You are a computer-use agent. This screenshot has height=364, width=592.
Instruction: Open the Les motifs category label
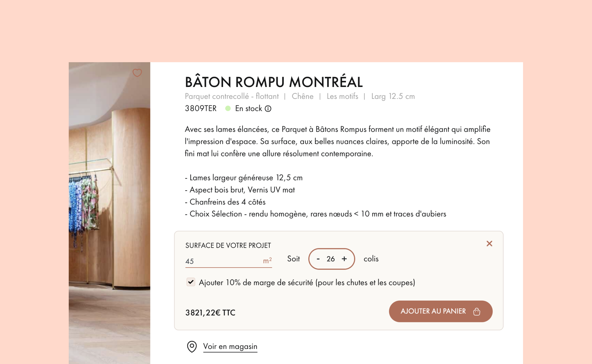click(342, 96)
